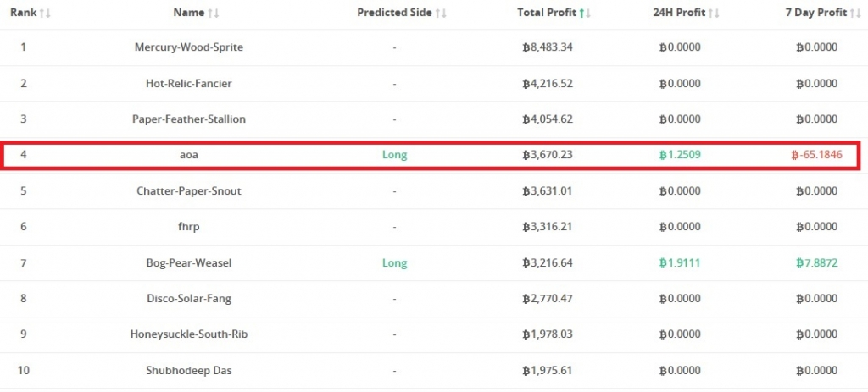The height and width of the screenshot is (392, 868).
Task: Click Bog-Pear-Weasel's 24H Profit value
Action: (679, 263)
